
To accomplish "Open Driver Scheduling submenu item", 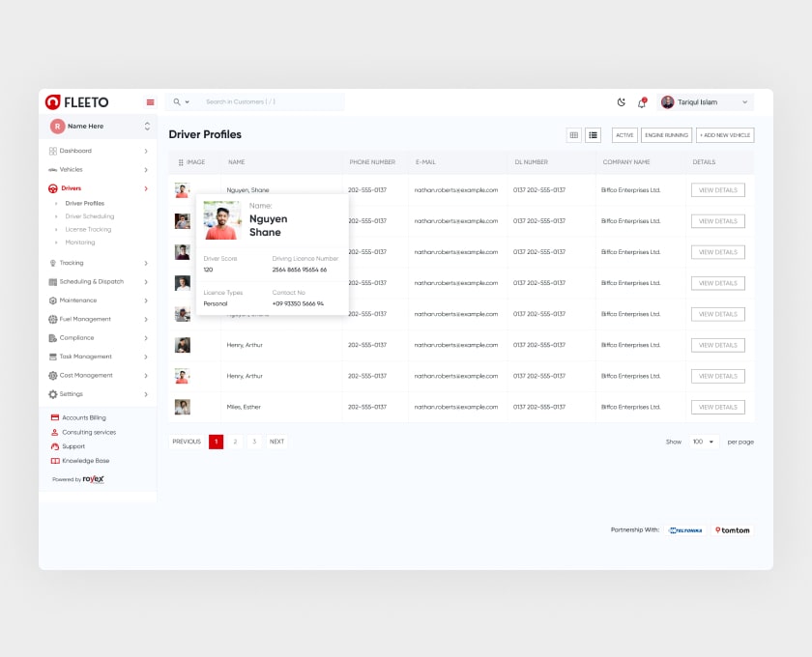I will pyautogui.click(x=89, y=216).
